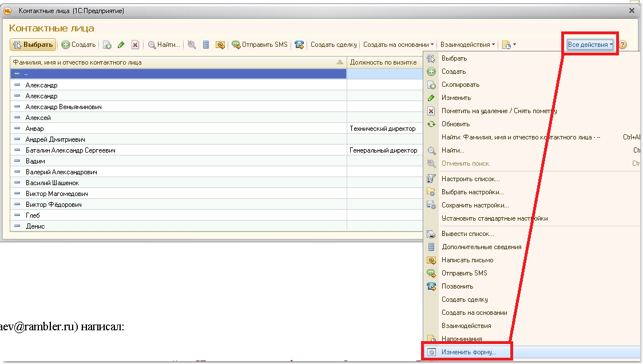Click the additional info icon in toolbar

pos(205,45)
